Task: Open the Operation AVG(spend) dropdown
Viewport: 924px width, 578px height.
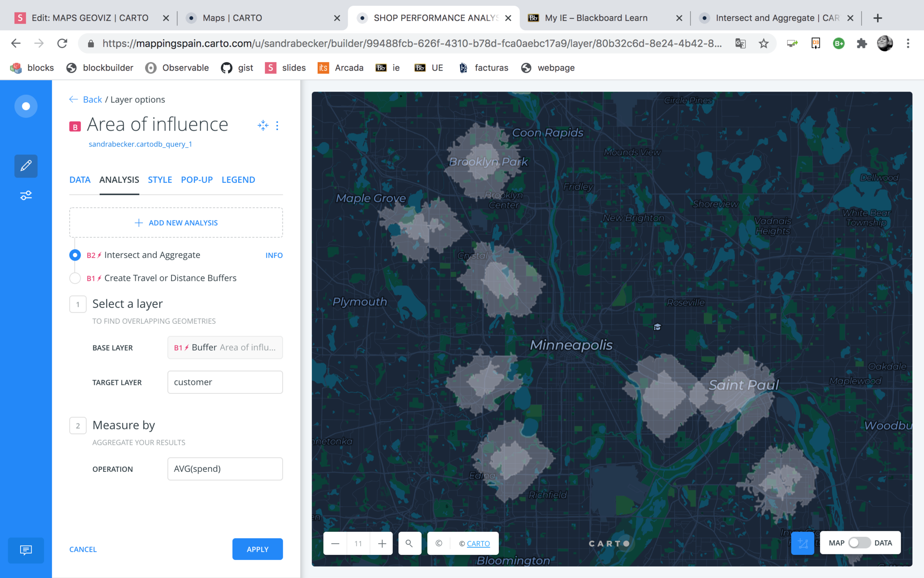Action: pos(225,469)
